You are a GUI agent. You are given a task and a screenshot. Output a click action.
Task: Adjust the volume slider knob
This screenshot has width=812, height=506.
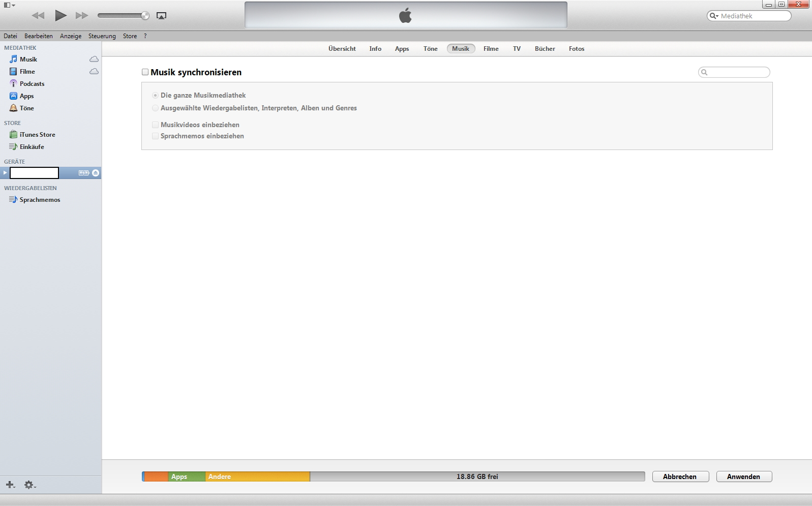(x=145, y=16)
